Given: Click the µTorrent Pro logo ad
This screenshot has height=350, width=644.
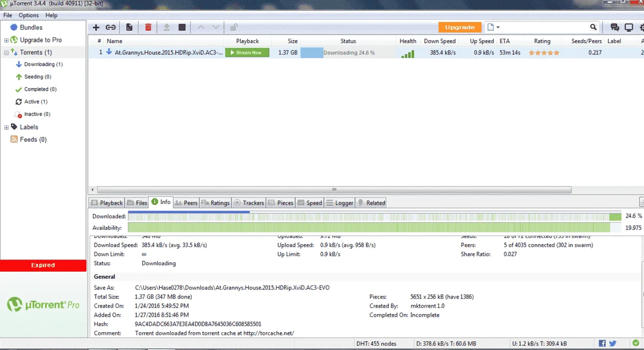Looking at the screenshot, I should pos(43,305).
